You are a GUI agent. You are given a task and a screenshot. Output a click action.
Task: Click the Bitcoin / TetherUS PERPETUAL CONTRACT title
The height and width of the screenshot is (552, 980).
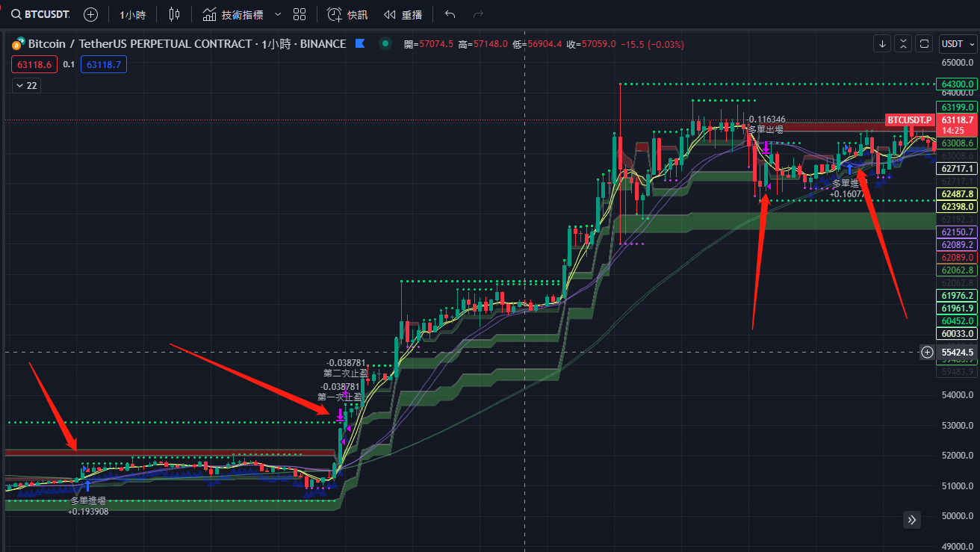pos(186,44)
